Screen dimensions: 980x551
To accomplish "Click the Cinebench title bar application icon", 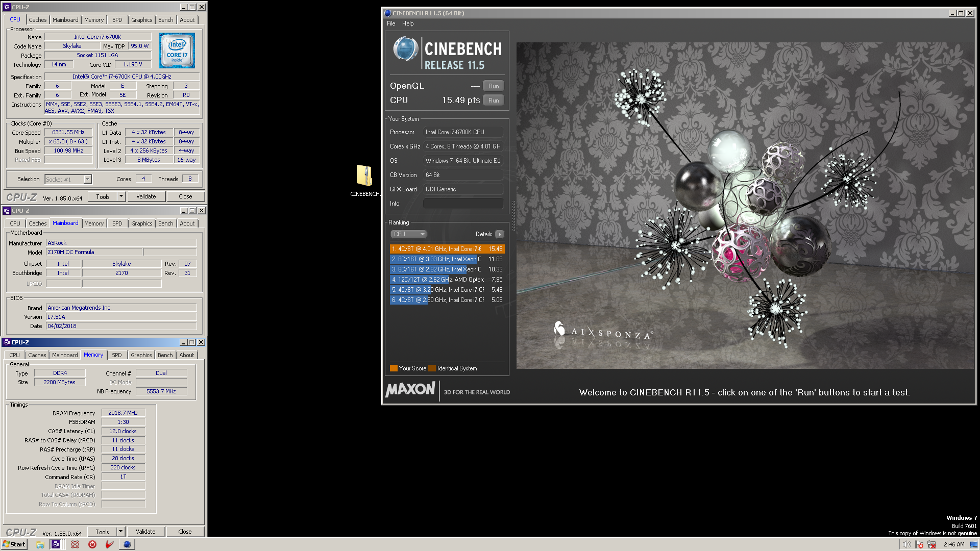I will [387, 13].
